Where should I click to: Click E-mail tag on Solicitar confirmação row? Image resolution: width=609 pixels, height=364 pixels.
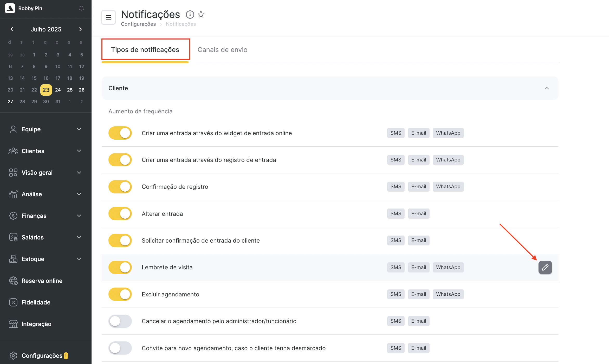click(x=419, y=240)
